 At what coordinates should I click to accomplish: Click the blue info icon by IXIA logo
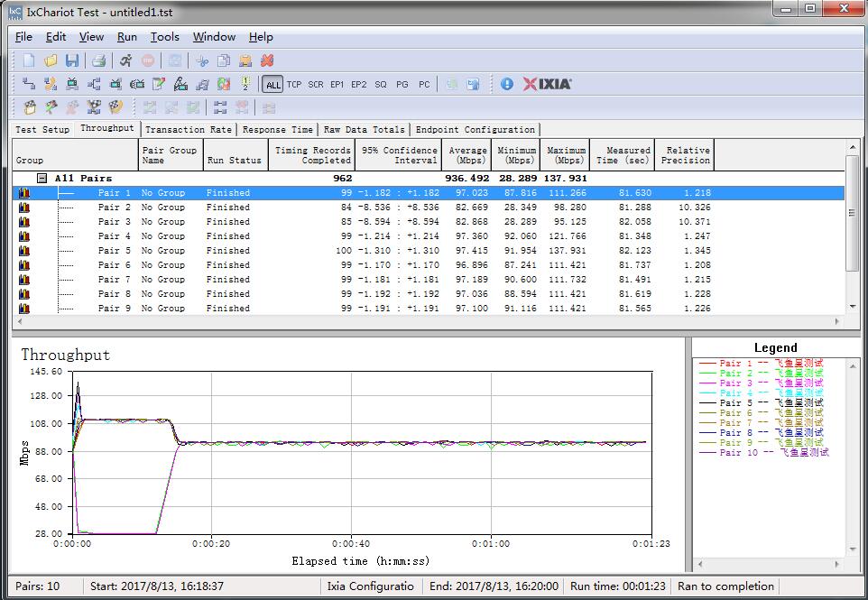(507, 84)
